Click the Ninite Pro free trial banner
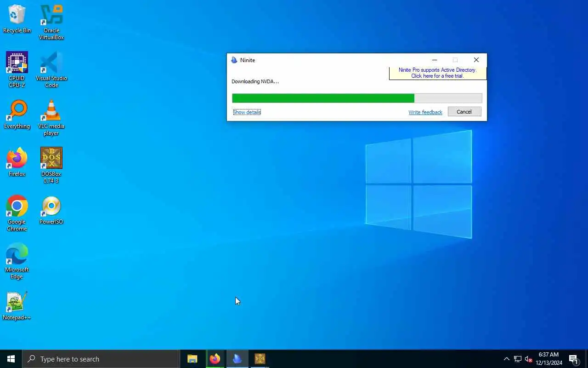This screenshot has height=368, width=588. (x=437, y=73)
